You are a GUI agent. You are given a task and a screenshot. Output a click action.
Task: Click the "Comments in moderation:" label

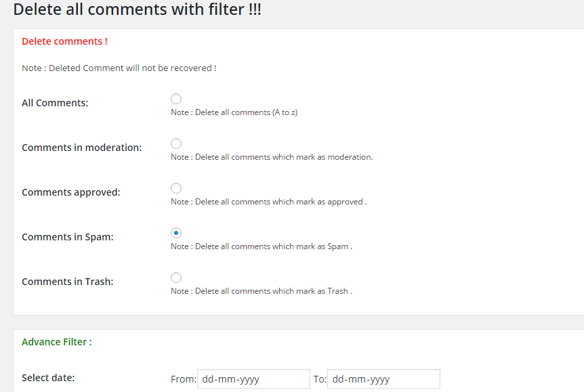click(82, 148)
